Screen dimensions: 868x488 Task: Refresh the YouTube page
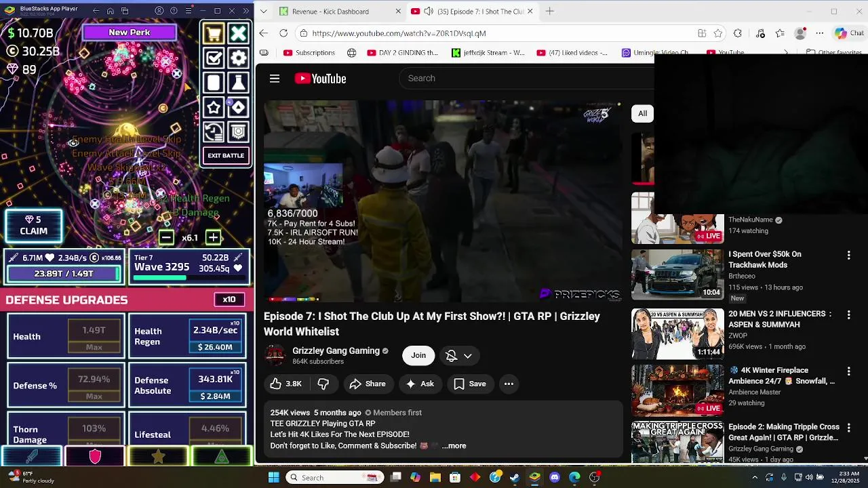pos(283,33)
